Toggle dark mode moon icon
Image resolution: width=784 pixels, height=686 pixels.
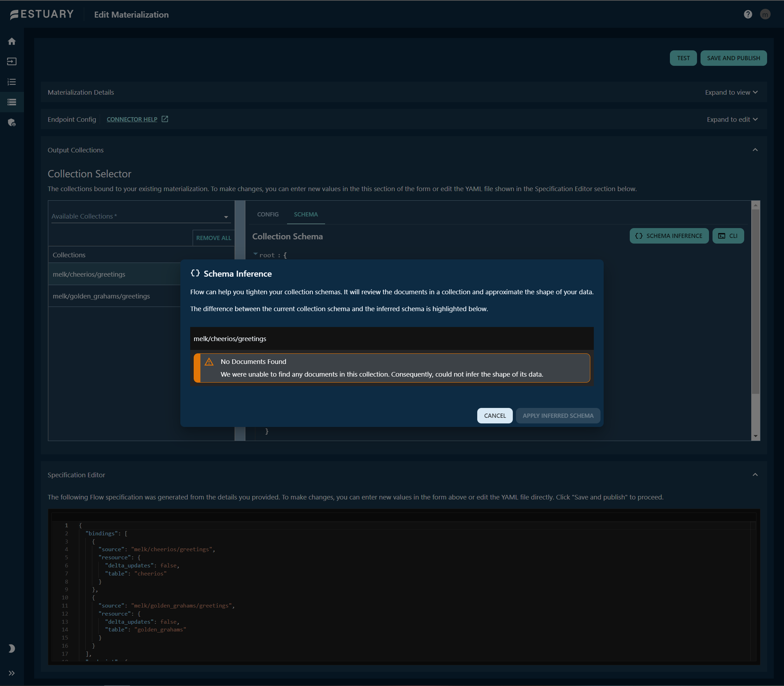click(x=12, y=648)
